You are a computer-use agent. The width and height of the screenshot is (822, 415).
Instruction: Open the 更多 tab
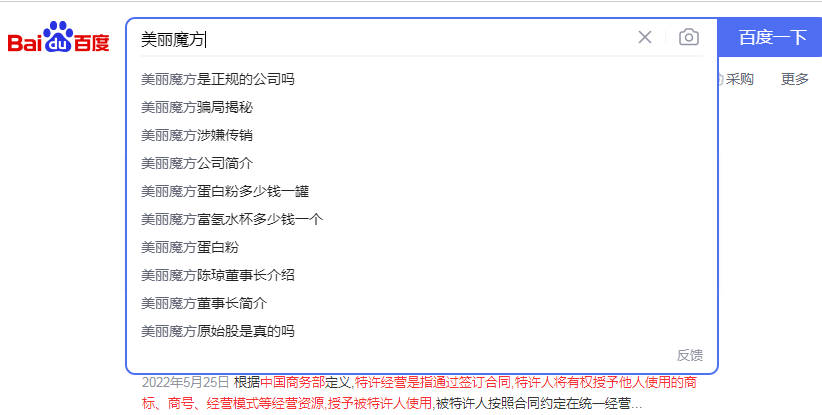coord(795,79)
